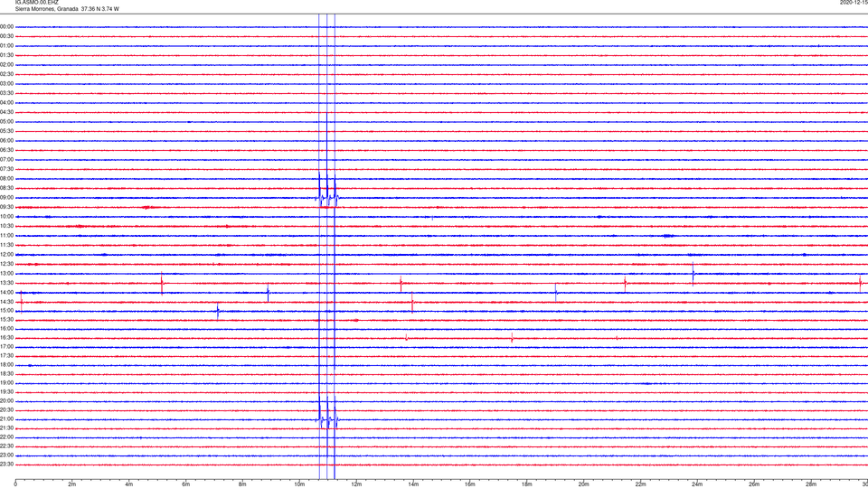868x488 pixels.
Task: Select the 12:00 trace time label
Action: pyautogui.click(x=6, y=255)
